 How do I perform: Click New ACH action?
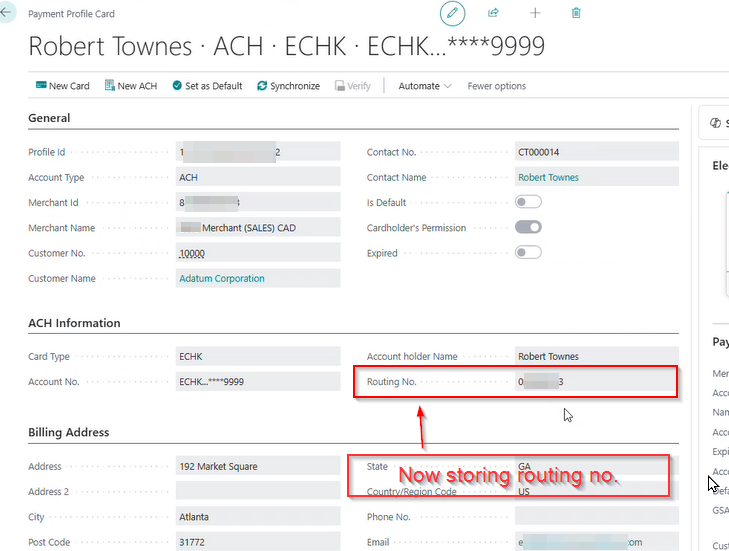pos(131,86)
